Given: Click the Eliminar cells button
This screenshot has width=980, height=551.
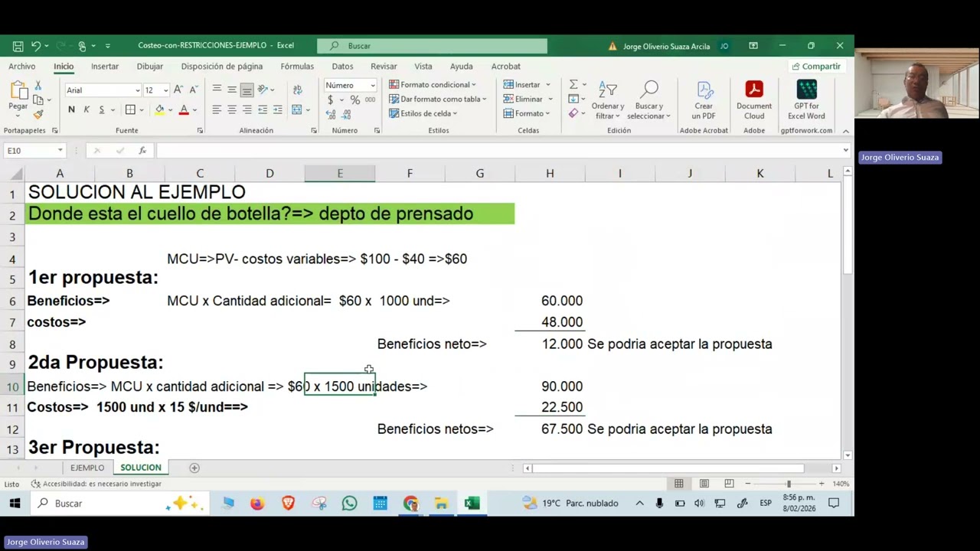Looking at the screenshot, I should [528, 99].
